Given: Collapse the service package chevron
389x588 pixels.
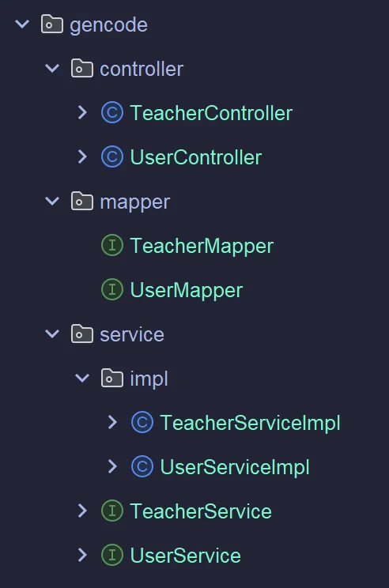Looking at the screenshot, I should [52, 334].
